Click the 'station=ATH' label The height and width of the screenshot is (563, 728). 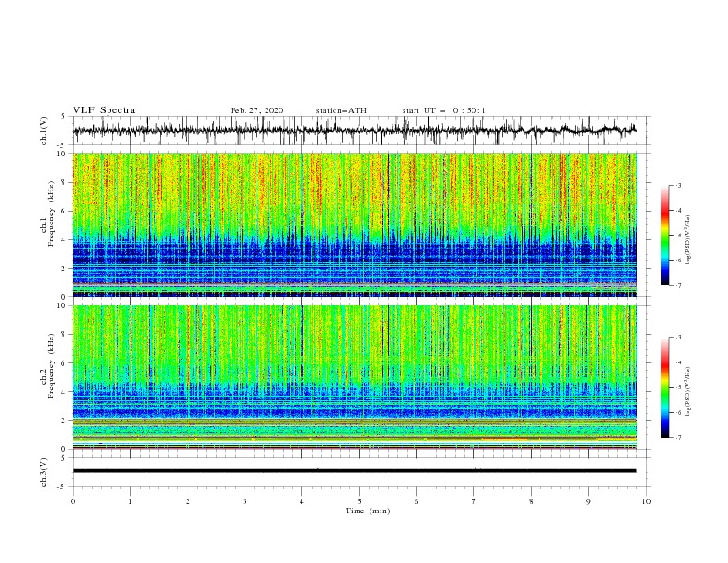[341, 110]
